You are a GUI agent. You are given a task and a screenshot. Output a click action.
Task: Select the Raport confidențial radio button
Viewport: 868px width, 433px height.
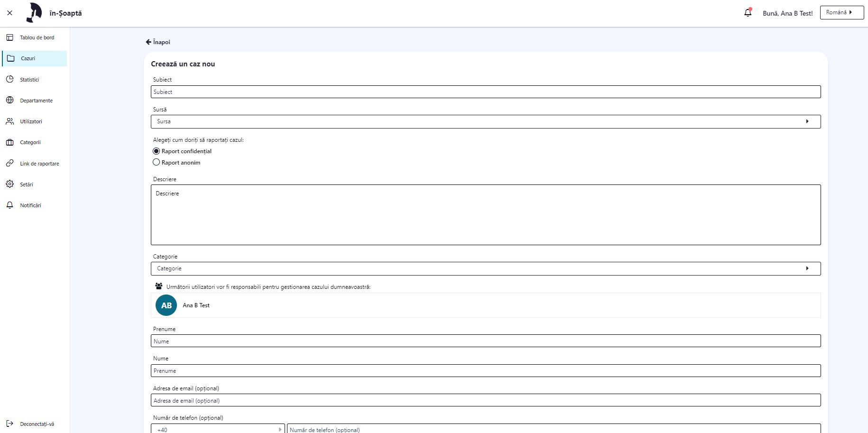click(x=157, y=151)
